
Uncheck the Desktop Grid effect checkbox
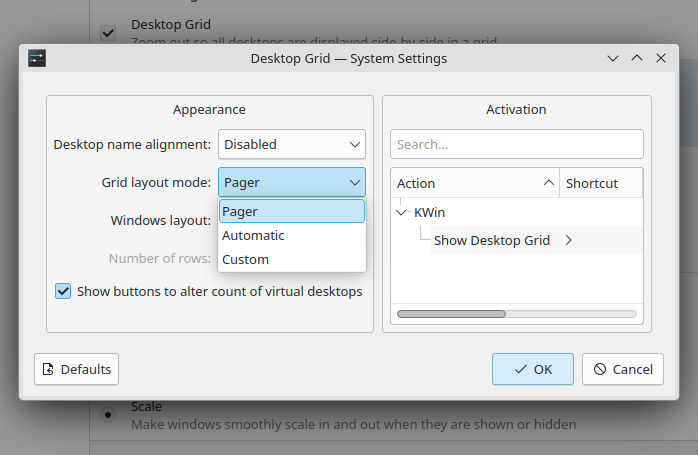[108, 32]
